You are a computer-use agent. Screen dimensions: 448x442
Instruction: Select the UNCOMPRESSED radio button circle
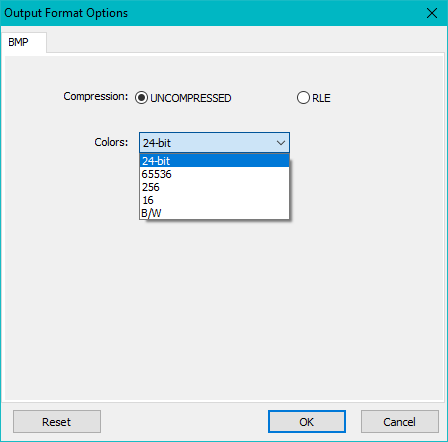click(141, 98)
